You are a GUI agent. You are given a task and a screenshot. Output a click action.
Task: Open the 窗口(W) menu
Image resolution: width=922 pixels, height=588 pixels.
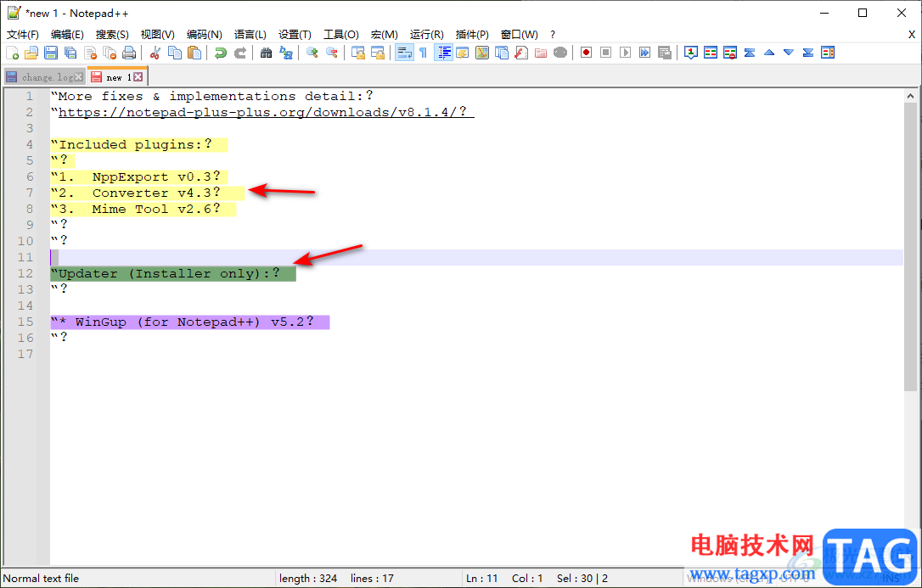coord(520,35)
